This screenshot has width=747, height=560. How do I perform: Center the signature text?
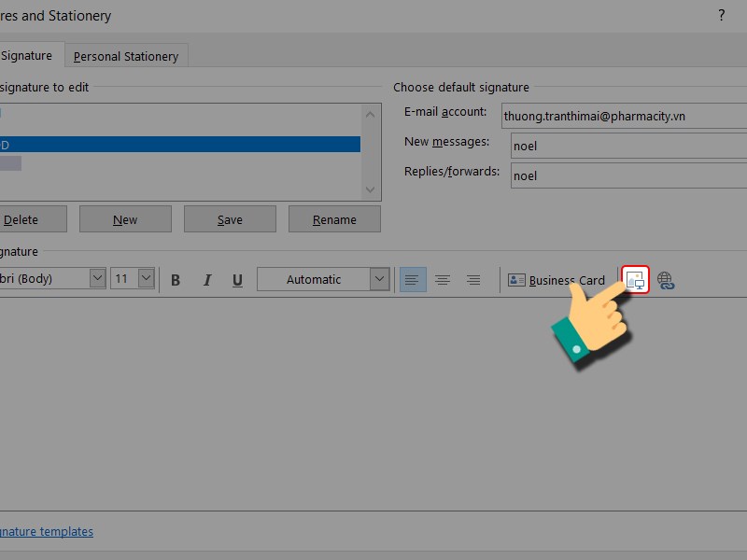click(443, 279)
